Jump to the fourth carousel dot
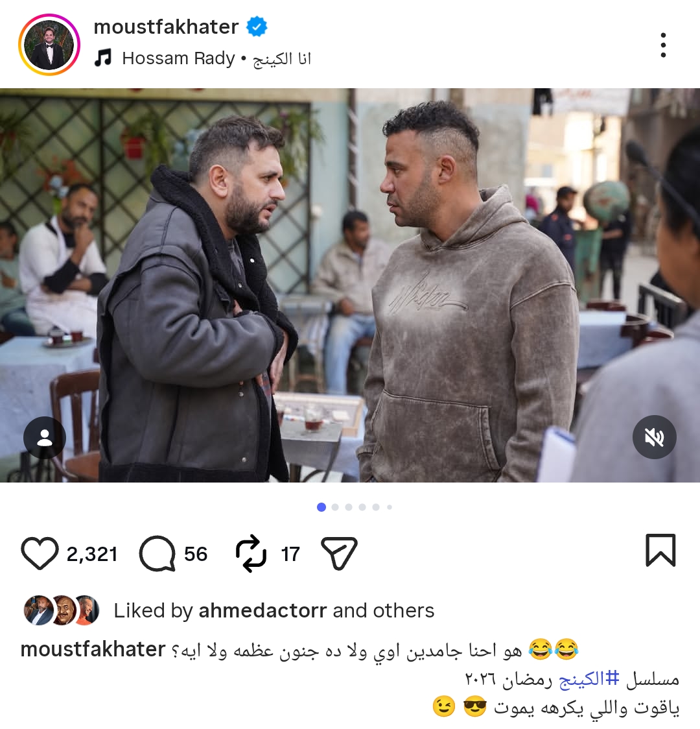Image resolution: width=700 pixels, height=729 pixels. tap(362, 507)
